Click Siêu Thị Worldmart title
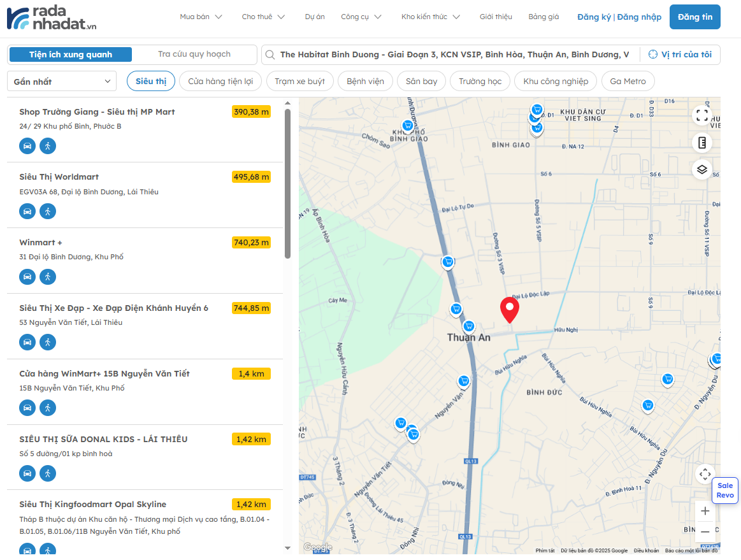741x560 pixels. [59, 176]
